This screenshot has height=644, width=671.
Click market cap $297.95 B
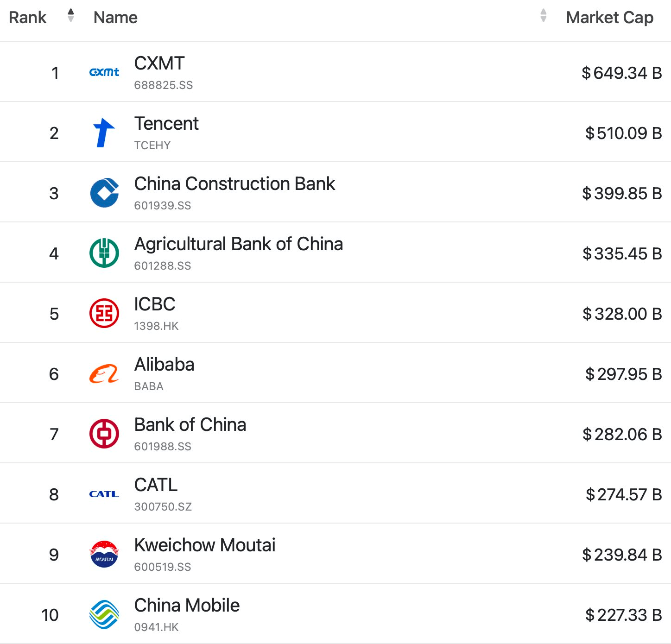[624, 374]
